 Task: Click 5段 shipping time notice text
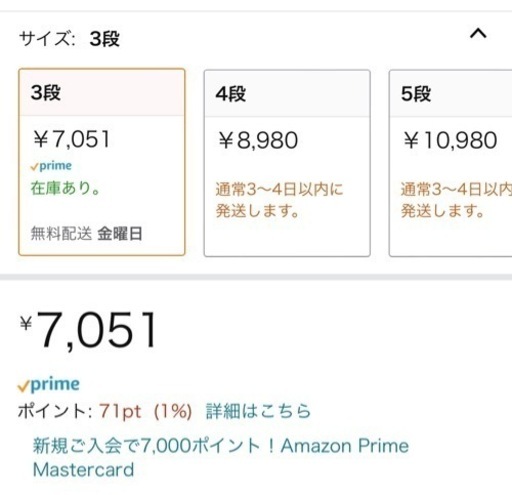[x=456, y=200]
